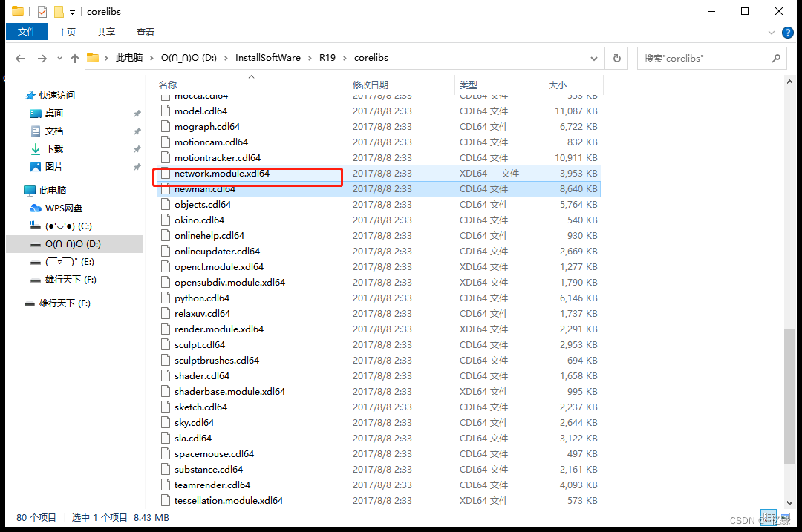The image size is (802, 532).
Task: Open the 文件 menu tab
Action: [27, 32]
